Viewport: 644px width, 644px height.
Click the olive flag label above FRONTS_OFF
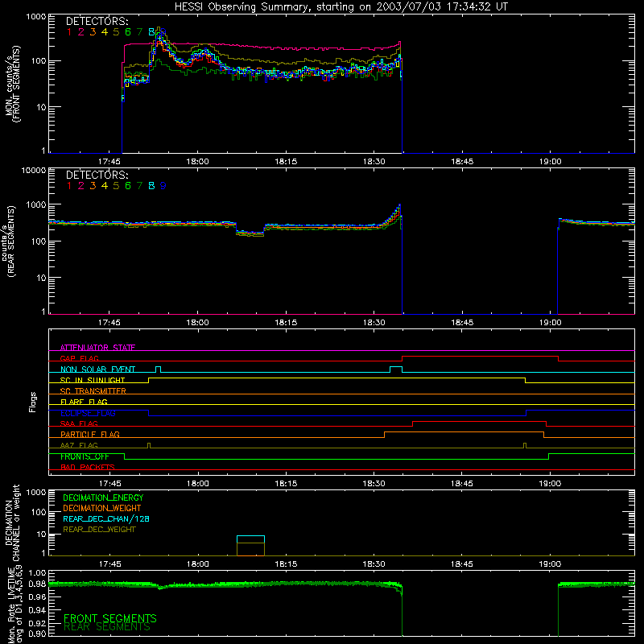point(79,445)
